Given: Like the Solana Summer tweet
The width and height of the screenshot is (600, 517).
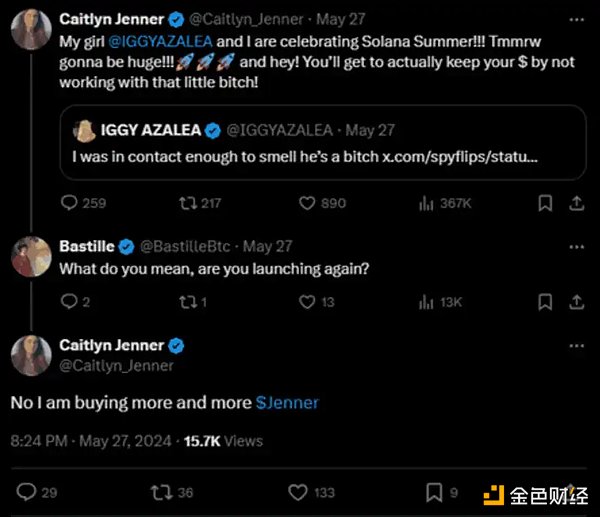Looking at the screenshot, I should (308, 203).
